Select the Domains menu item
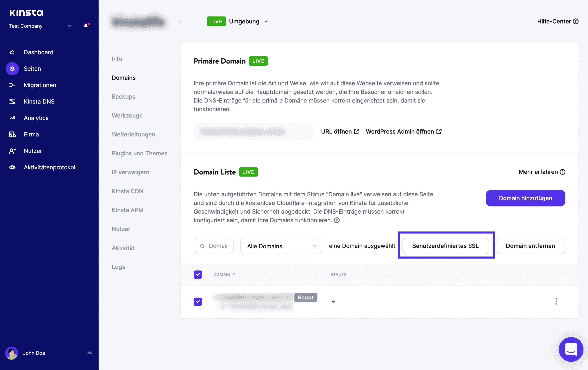 point(124,78)
